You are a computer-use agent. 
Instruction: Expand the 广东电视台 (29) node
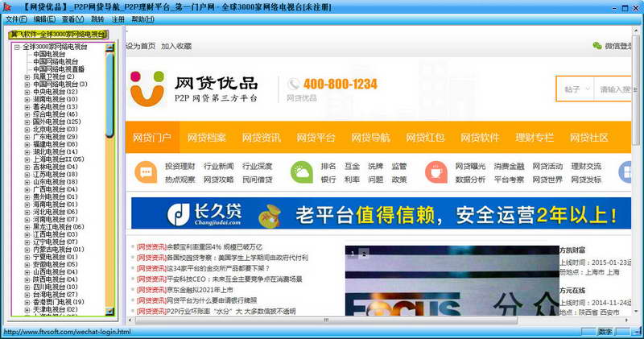(27, 137)
